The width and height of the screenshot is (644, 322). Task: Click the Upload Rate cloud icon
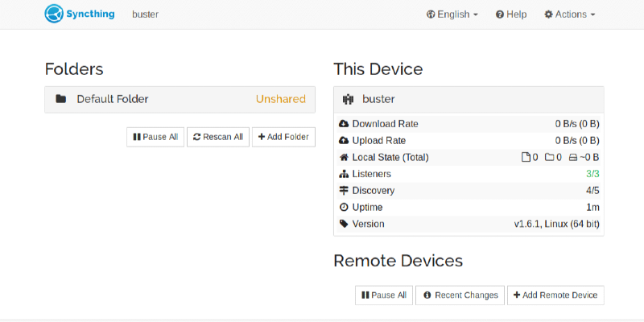(x=345, y=141)
